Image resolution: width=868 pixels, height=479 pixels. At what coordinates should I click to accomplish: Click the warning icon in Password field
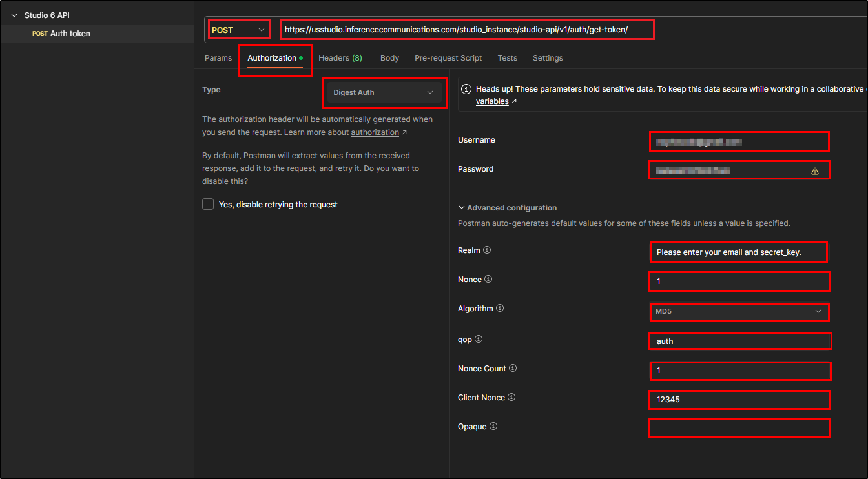[x=814, y=171]
